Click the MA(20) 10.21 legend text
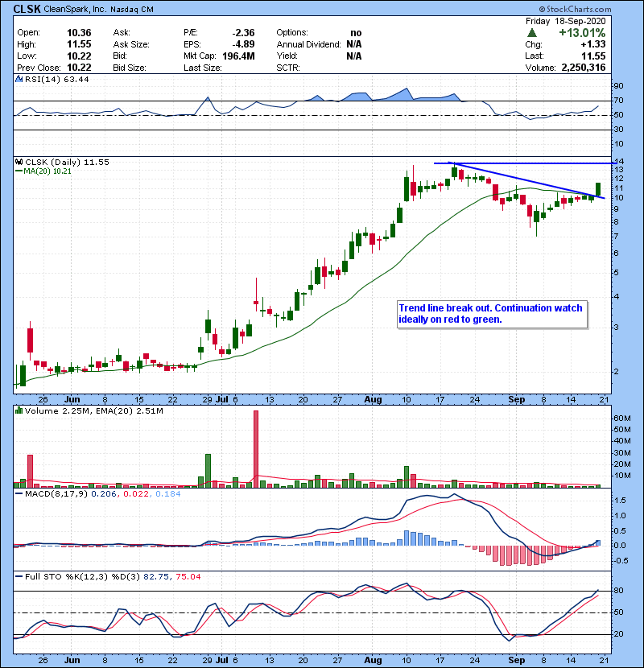Screen dimensions: 644x668 tap(47, 171)
